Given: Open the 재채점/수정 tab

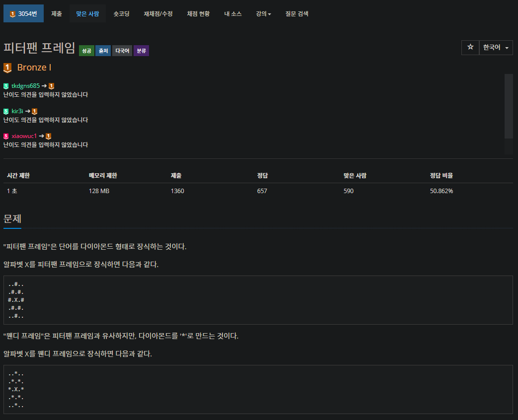Looking at the screenshot, I should (x=158, y=13).
